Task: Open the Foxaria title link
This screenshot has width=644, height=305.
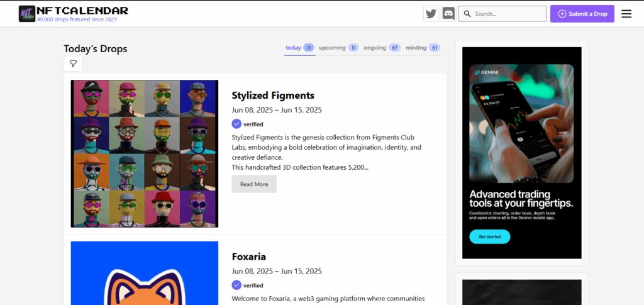Action: click(248, 257)
